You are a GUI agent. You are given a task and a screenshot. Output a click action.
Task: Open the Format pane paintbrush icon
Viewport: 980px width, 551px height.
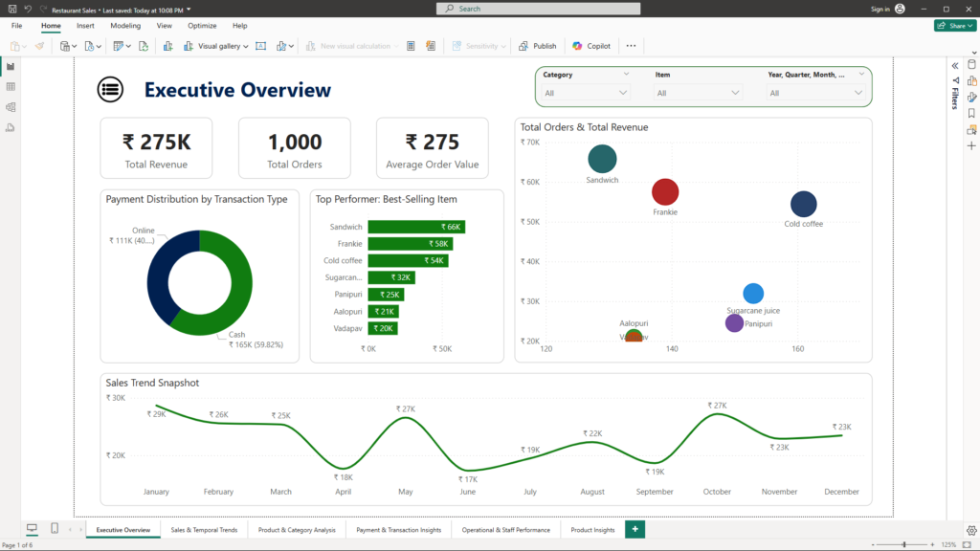(971, 97)
